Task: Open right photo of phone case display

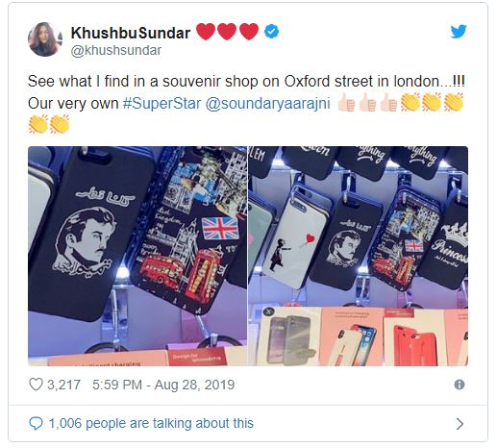Action: click(359, 256)
